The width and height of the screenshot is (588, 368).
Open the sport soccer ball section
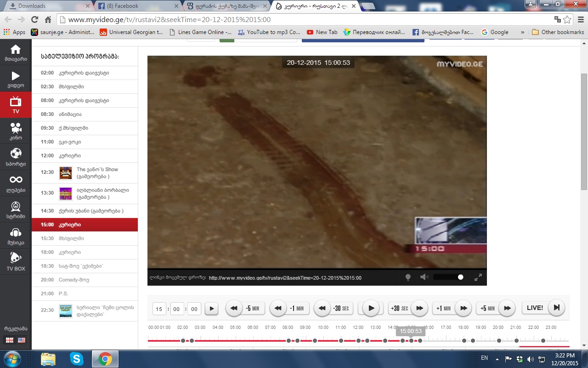16,156
